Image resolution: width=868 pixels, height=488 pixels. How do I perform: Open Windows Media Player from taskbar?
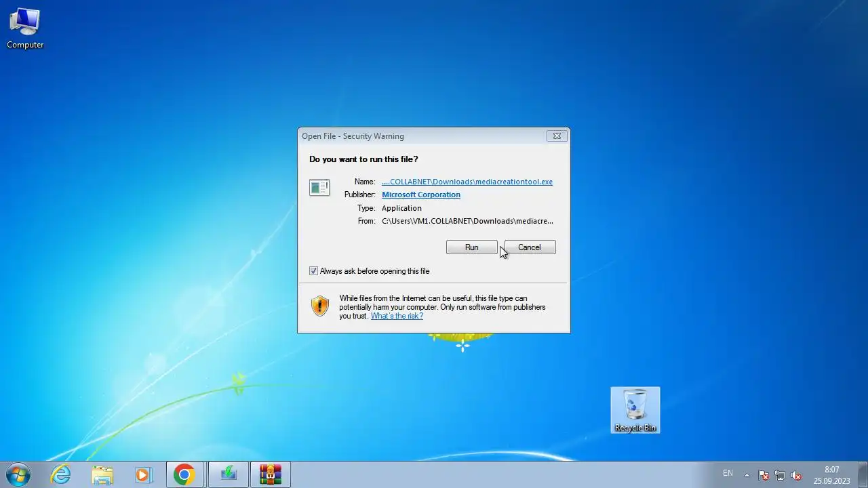tap(143, 474)
